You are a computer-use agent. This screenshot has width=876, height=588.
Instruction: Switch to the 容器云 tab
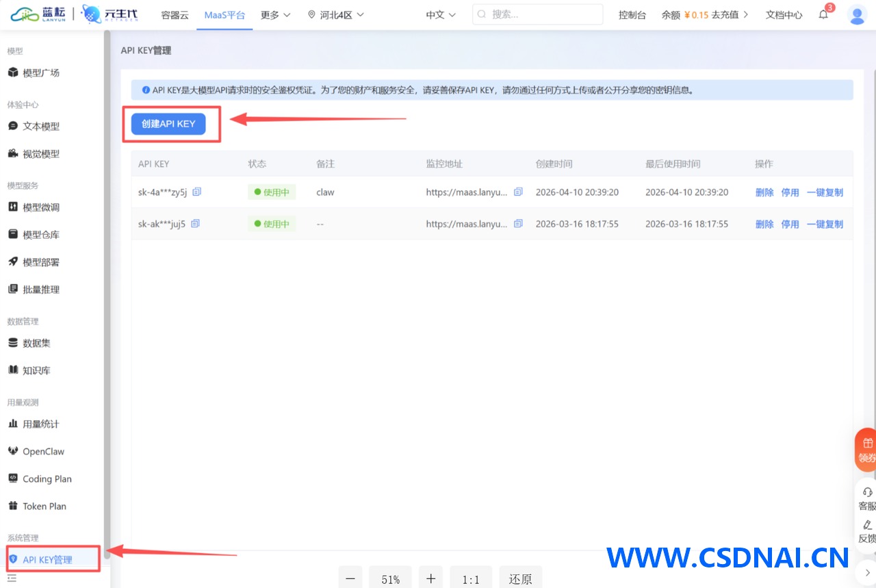point(175,15)
